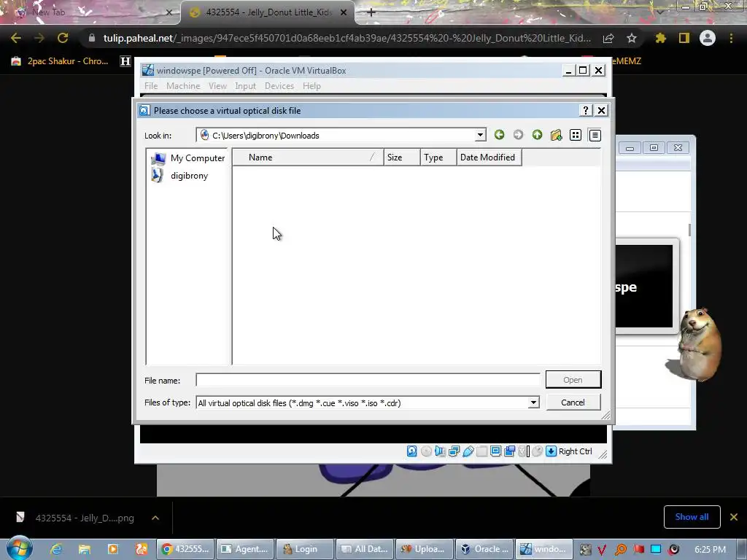This screenshot has width=747, height=560.
Task: Open Windows Media Player taskbar icon
Action: 113,549
